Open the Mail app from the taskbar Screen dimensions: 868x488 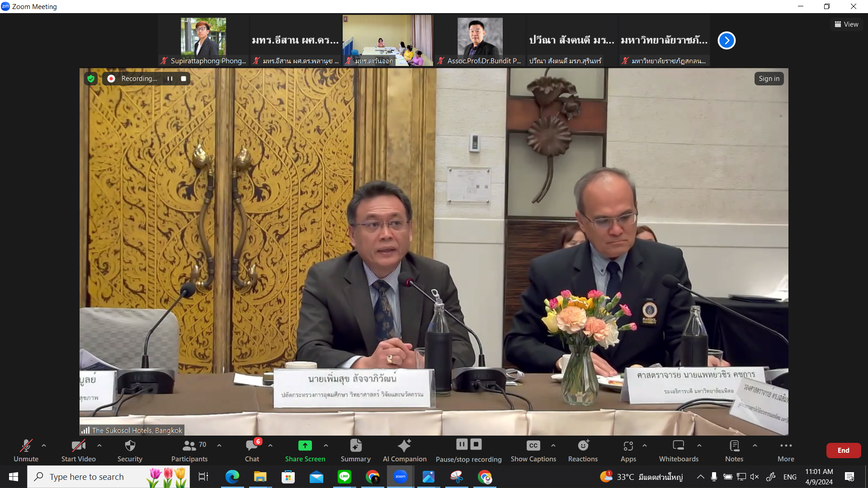[x=316, y=477]
